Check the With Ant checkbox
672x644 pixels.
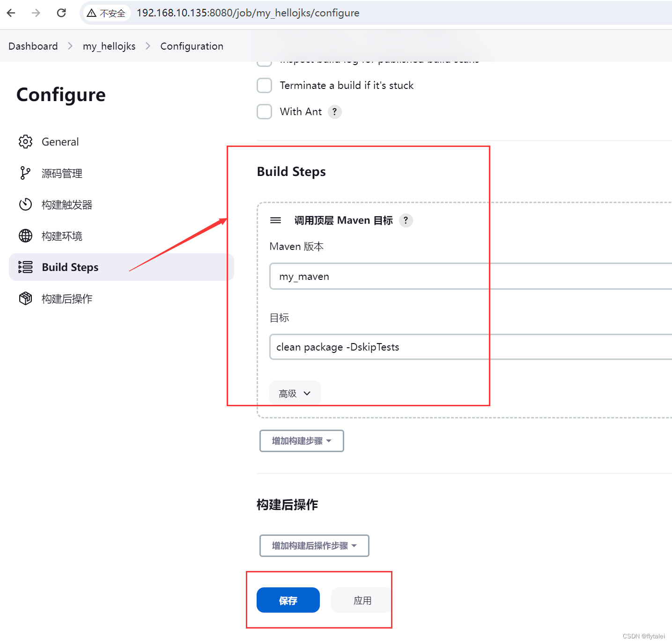pos(265,112)
